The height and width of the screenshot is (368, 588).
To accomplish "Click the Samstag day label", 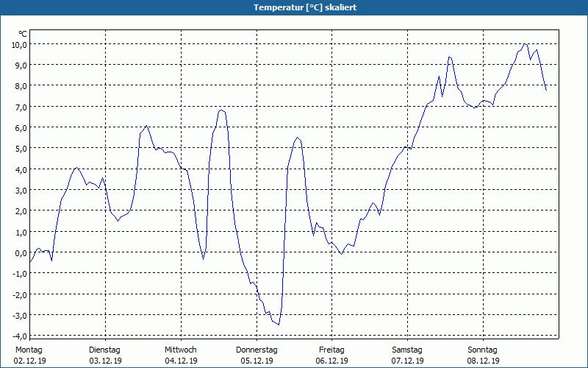I will pyautogui.click(x=407, y=350).
